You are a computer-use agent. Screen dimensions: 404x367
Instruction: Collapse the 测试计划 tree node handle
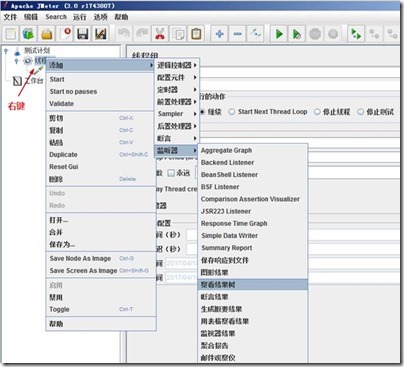[6, 51]
